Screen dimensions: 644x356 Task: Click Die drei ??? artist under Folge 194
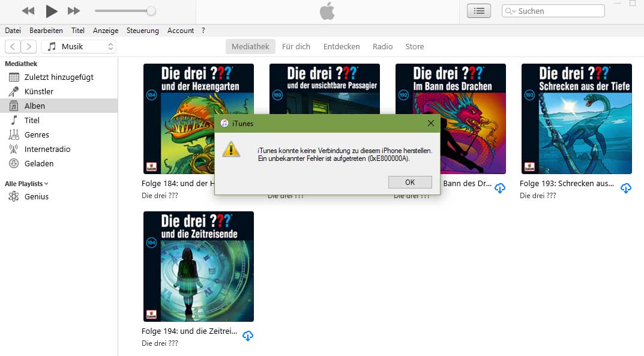click(160, 343)
